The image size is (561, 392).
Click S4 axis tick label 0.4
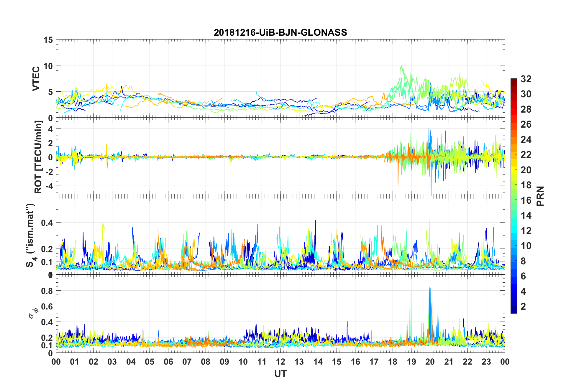coord(47,223)
